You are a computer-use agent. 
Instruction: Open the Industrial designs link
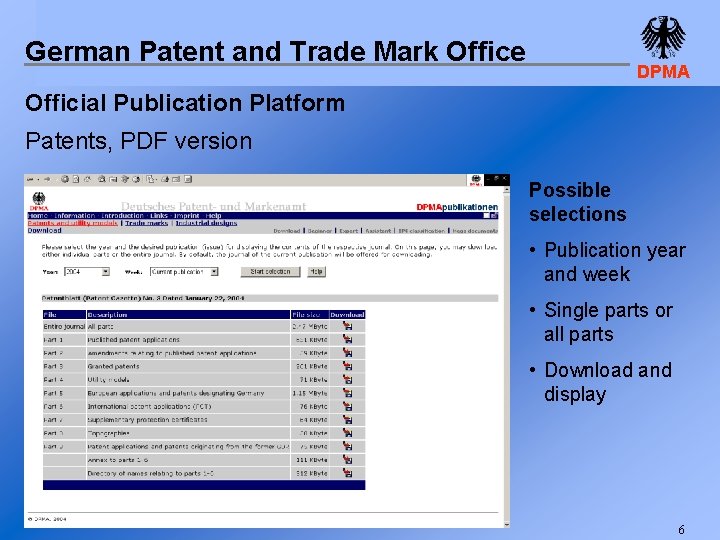coord(206,223)
